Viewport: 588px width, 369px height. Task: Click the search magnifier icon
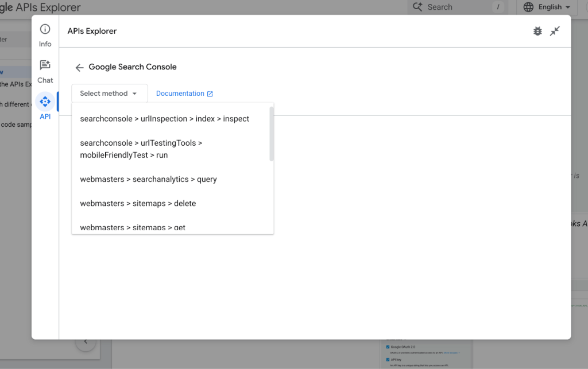pos(417,7)
